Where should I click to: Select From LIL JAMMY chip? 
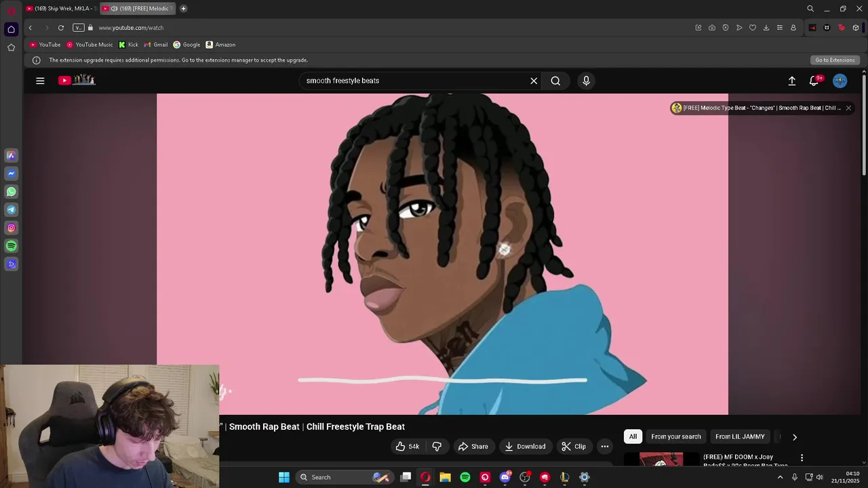click(x=740, y=436)
